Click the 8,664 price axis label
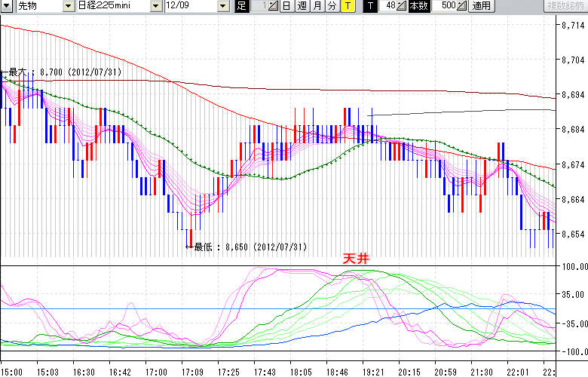The image size is (588, 377). (574, 200)
